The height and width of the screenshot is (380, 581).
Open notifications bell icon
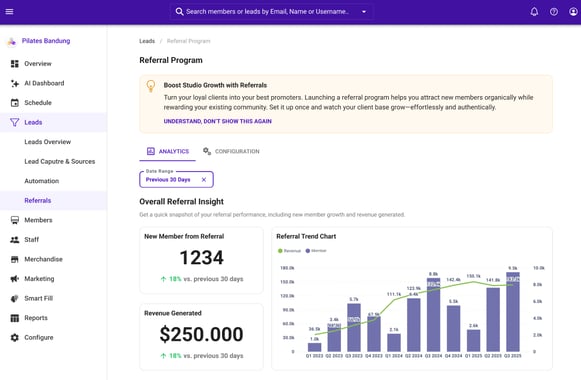click(534, 11)
